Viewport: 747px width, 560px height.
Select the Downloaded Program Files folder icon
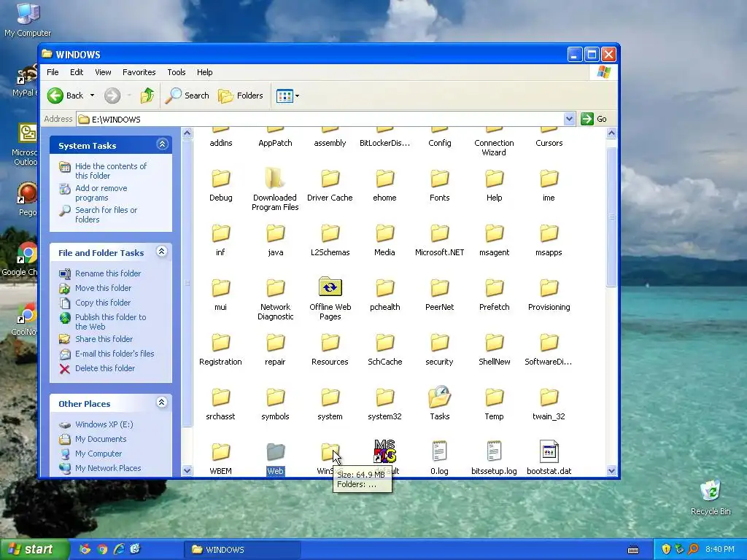[x=275, y=179]
